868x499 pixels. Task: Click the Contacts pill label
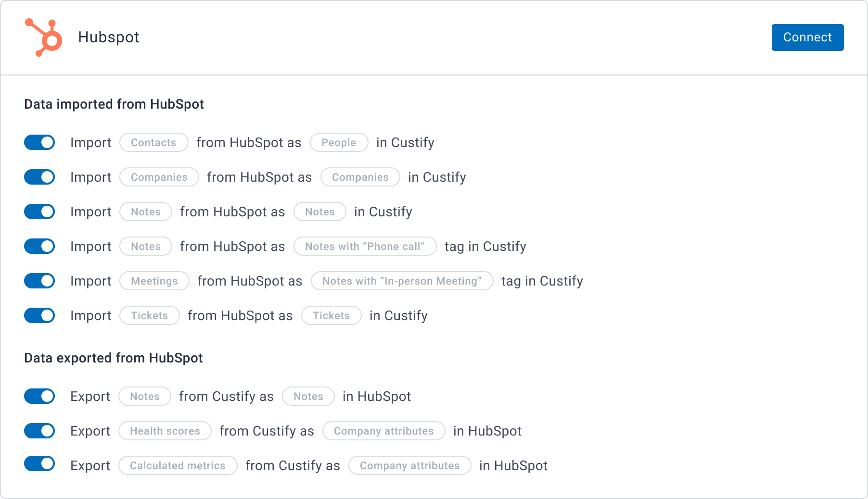(x=153, y=142)
